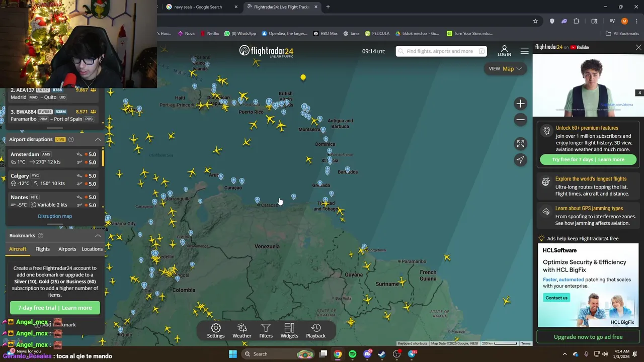This screenshot has width=644, height=362.
Task: Open the Weather layer tool
Action: click(242, 331)
